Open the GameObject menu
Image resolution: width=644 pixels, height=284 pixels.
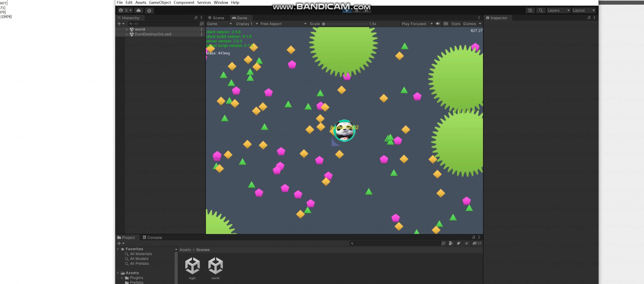tap(160, 2)
